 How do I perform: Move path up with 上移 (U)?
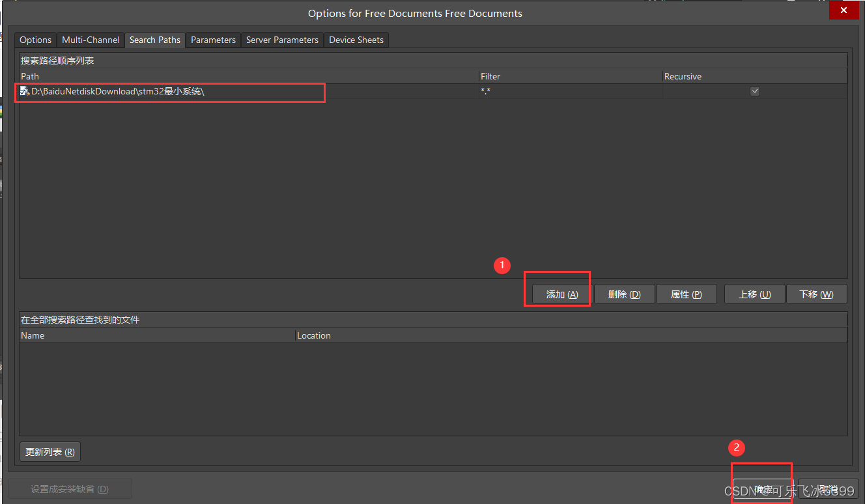click(754, 294)
